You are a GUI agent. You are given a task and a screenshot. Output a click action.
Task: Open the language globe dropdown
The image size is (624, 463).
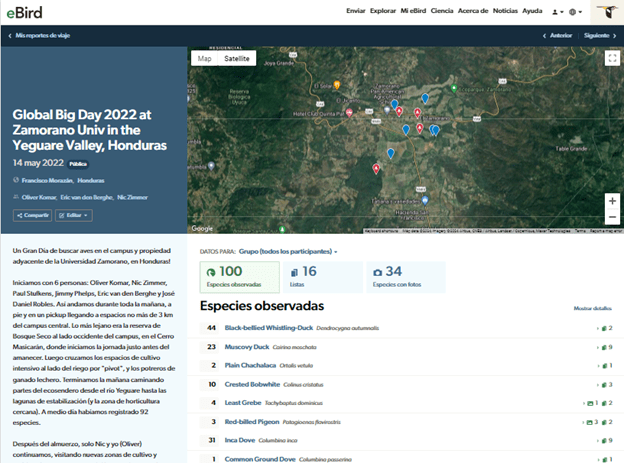[x=575, y=12]
